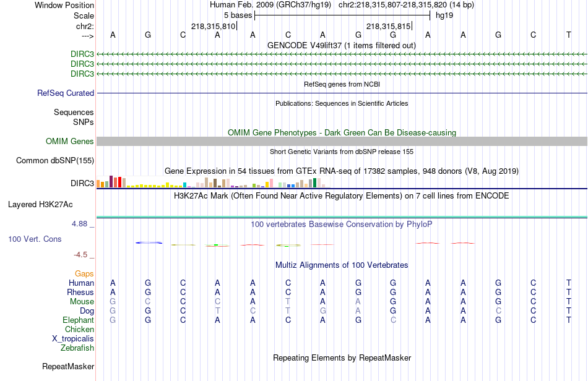The image size is (588, 381).
Task: Click the 'Short Genetic Variants from dbSNP' title
Action: click(x=342, y=152)
